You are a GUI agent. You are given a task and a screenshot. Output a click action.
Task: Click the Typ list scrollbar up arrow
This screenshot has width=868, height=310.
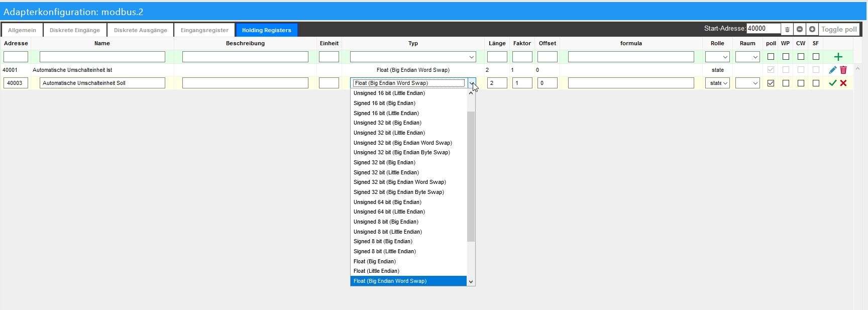click(x=471, y=93)
